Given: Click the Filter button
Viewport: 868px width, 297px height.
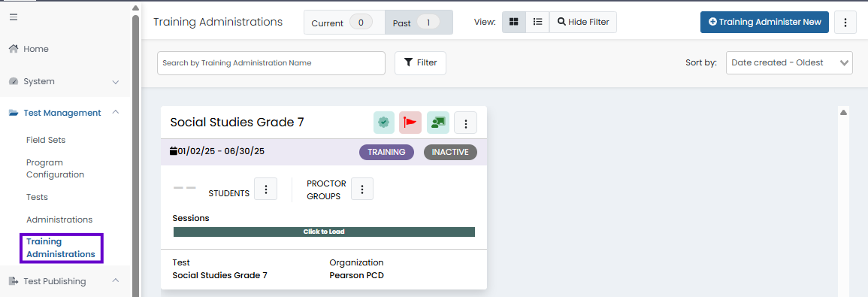Looking at the screenshot, I should (420, 62).
